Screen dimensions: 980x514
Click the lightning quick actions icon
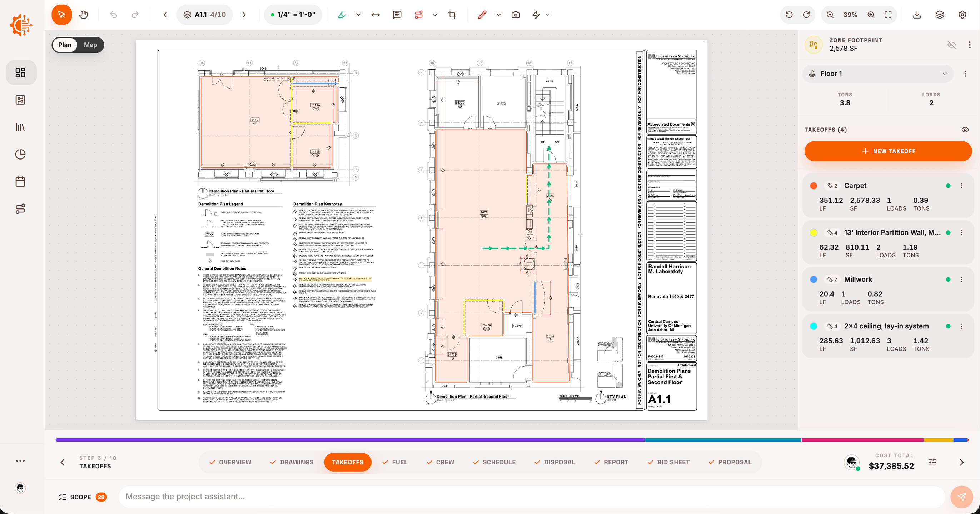tap(536, 15)
